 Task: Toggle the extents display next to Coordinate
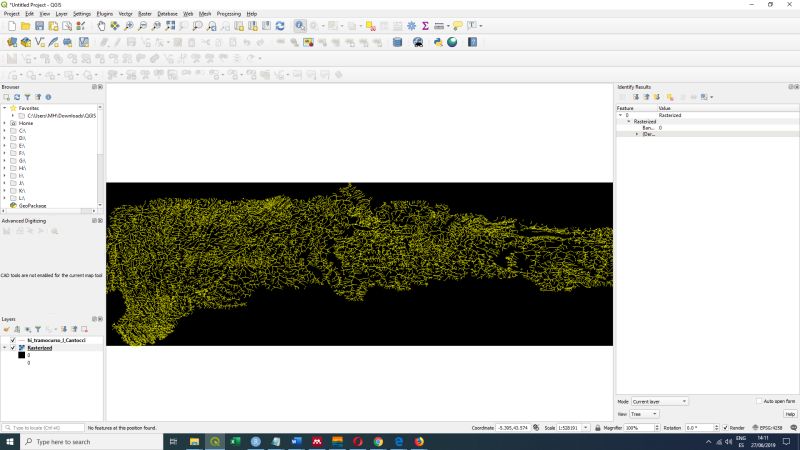(536, 428)
